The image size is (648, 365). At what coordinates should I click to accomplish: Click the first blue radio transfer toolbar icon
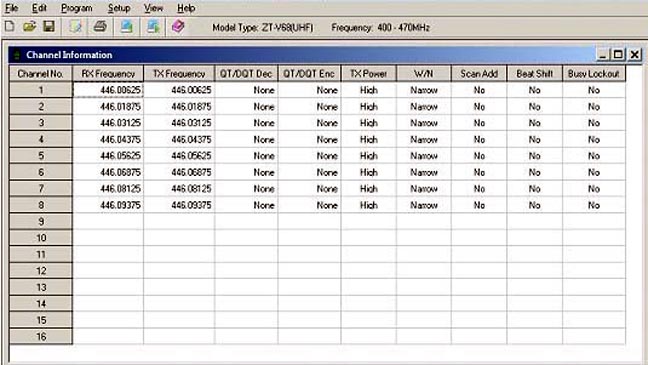(126, 27)
